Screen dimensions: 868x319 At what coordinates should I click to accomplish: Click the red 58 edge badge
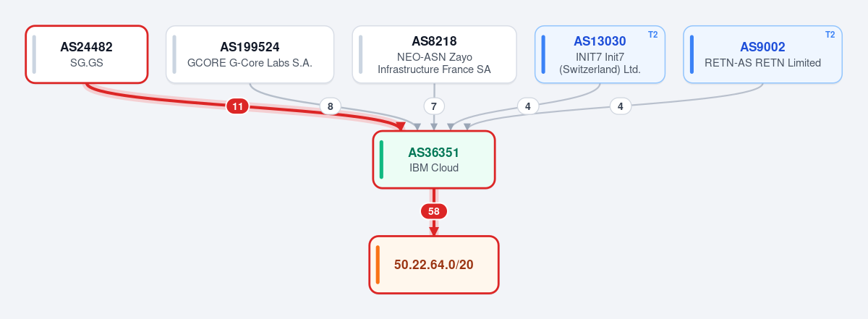434,212
